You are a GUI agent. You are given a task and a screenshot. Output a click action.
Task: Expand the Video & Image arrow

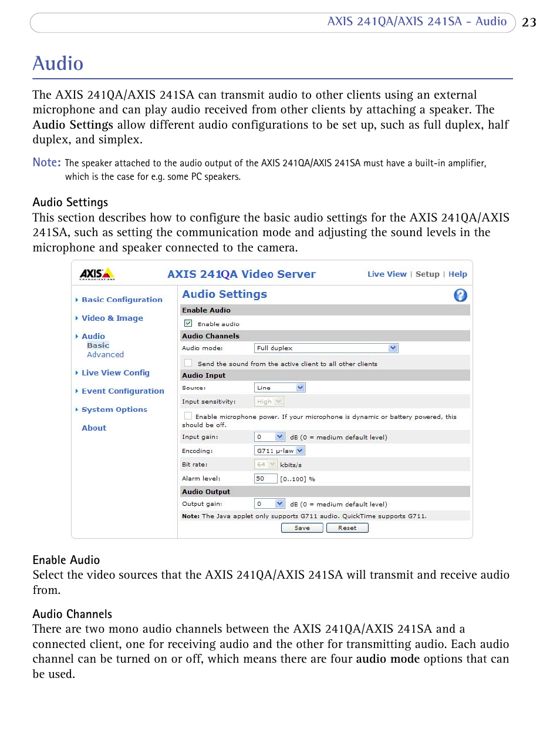[77, 318]
